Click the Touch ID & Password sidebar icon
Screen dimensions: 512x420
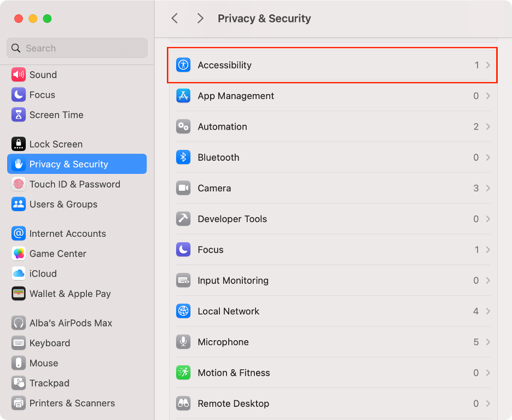pyautogui.click(x=18, y=184)
